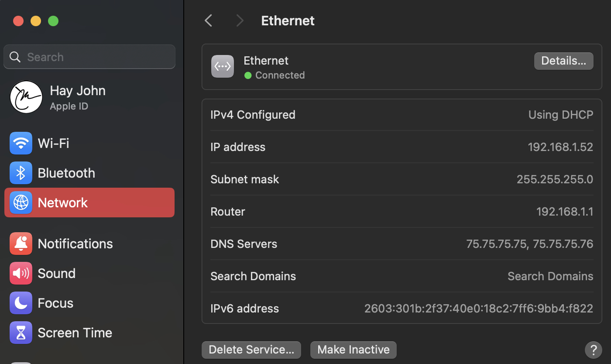611x364 pixels.
Task: Click the Wi-Fi icon in sidebar
Action: click(x=21, y=143)
